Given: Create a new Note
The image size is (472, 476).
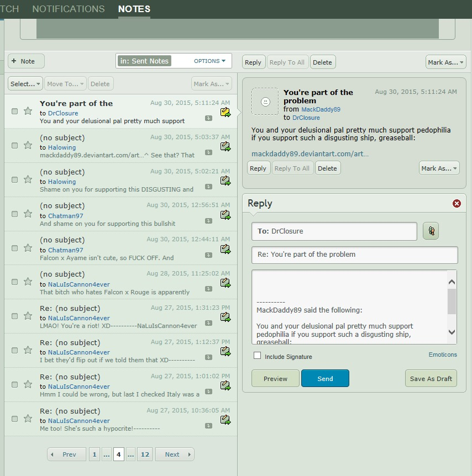Looking at the screenshot, I should click(26, 61).
